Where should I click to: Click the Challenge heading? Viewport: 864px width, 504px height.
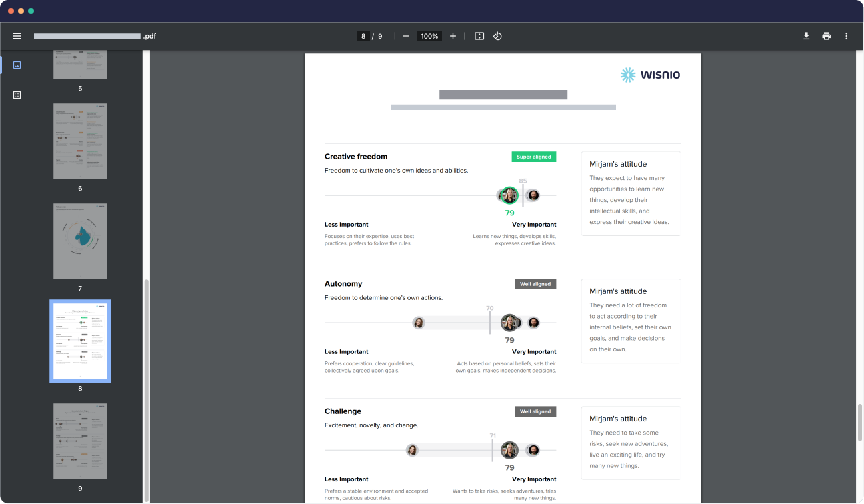(x=343, y=411)
